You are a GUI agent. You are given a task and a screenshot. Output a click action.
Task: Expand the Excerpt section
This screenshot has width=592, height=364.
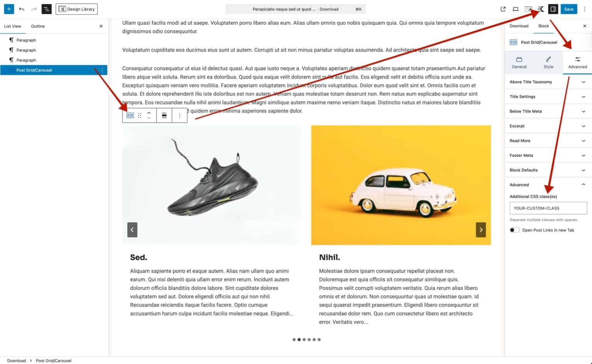point(547,126)
